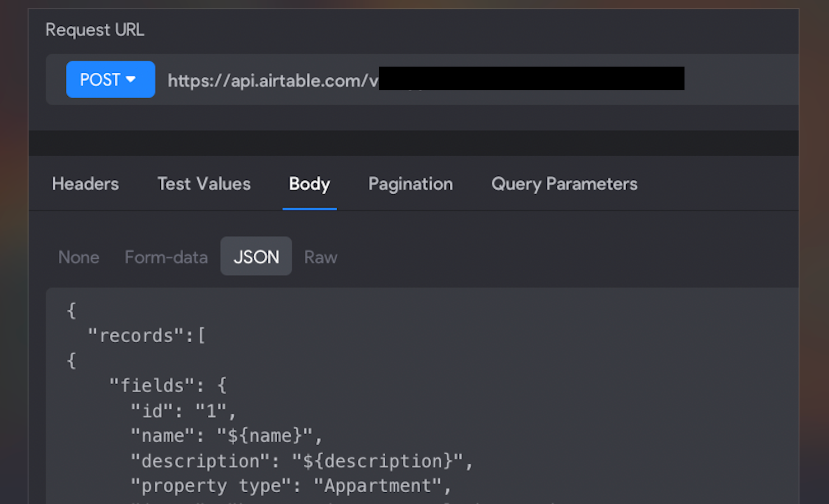The image size is (829, 504).
Task: Open the Pagination tab
Action: point(411,184)
